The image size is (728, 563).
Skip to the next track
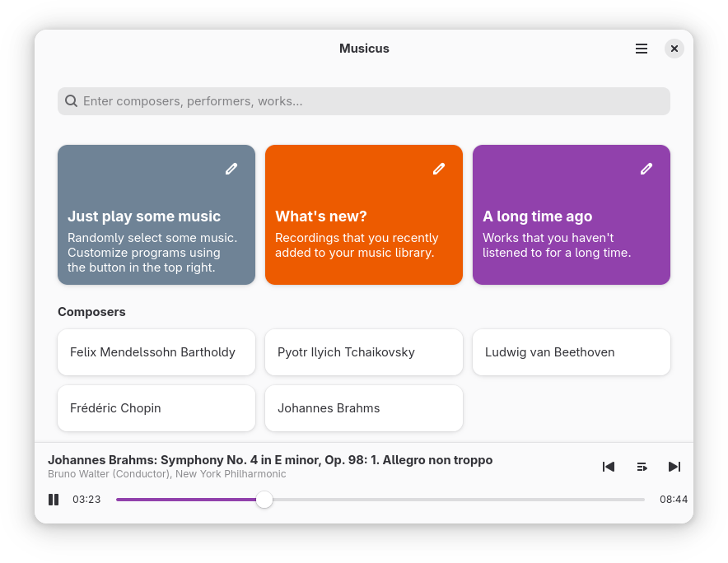coord(674,467)
